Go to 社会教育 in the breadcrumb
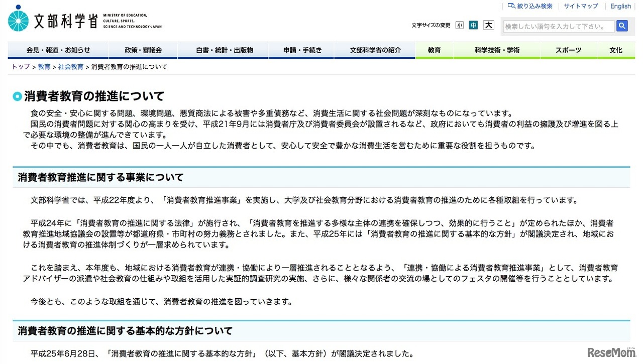 (71, 67)
